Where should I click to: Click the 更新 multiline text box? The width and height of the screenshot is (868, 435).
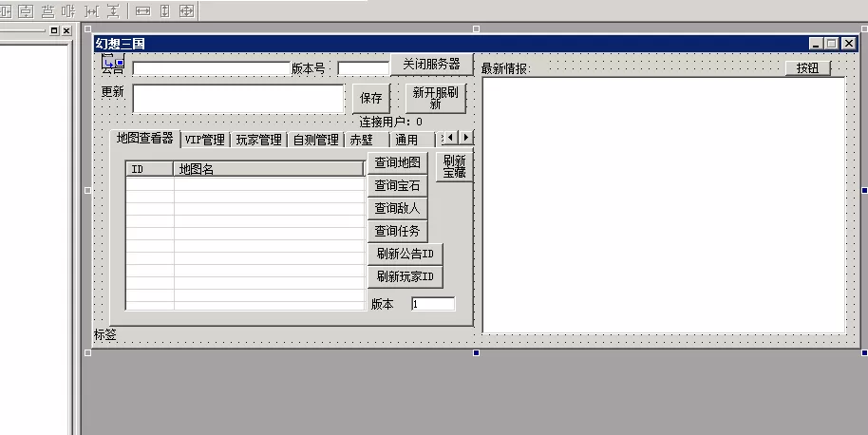pos(238,99)
